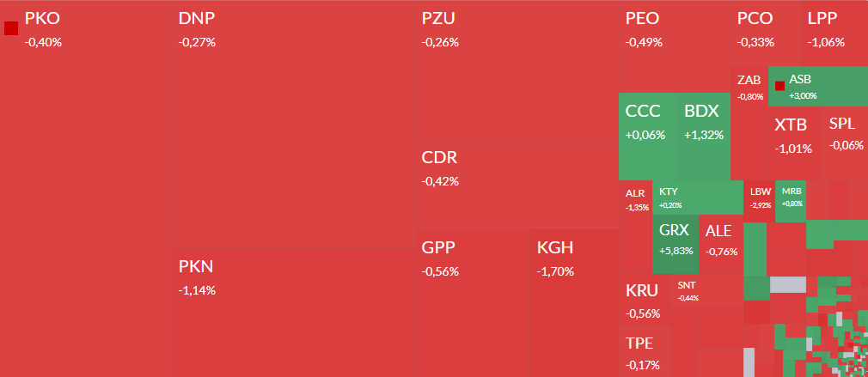
Task: Open the KRU tile with -0,56%
Action: [645, 301]
